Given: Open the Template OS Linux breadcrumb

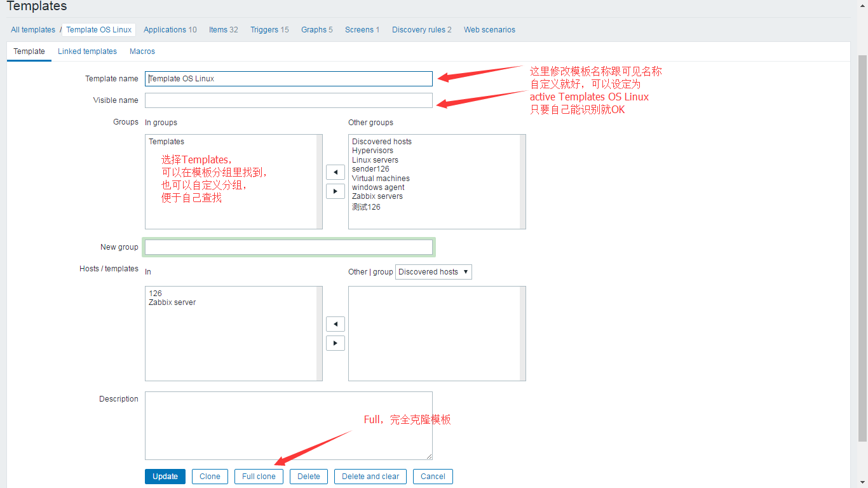Looking at the screenshot, I should (x=99, y=30).
